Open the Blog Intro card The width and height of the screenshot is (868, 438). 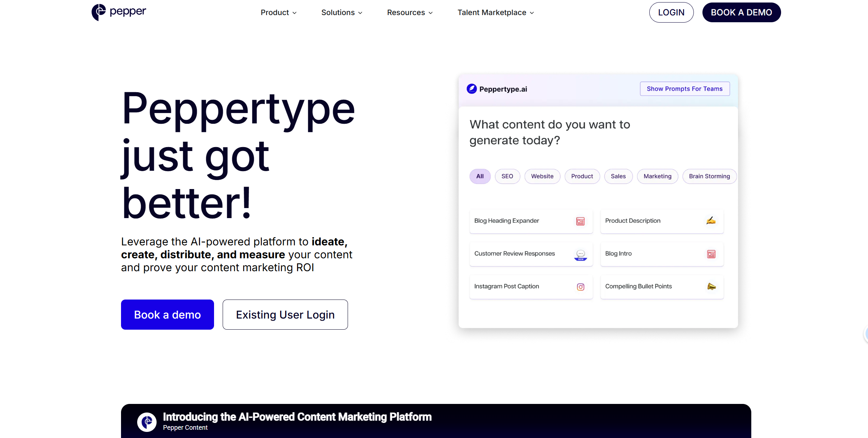pos(662,254)
